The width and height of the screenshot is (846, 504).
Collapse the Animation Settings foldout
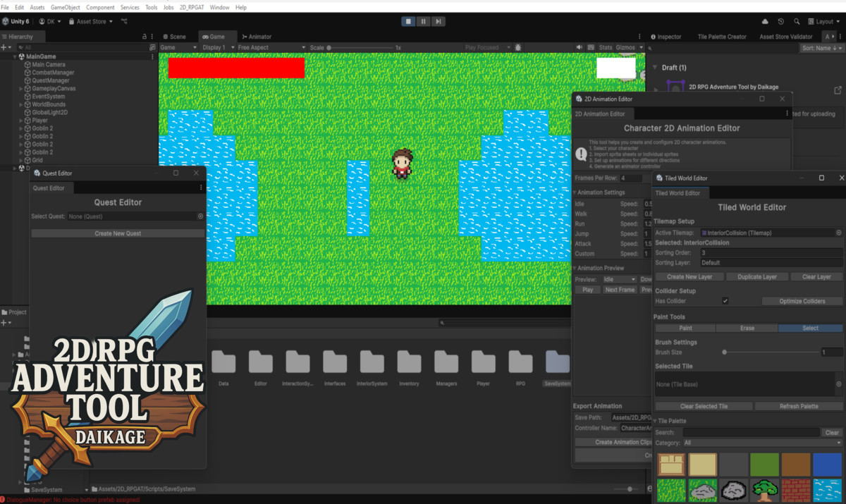pos(575,192)
